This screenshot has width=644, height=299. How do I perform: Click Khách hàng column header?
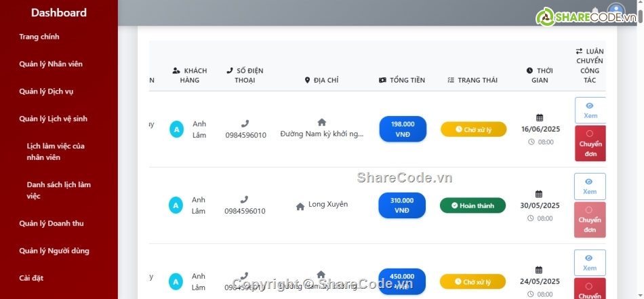(x=189, y=75)
